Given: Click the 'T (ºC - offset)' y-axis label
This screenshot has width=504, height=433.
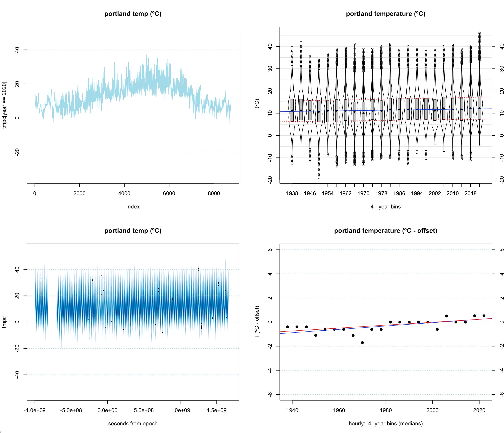Looking at the screenshot, I should pos(257,322).
